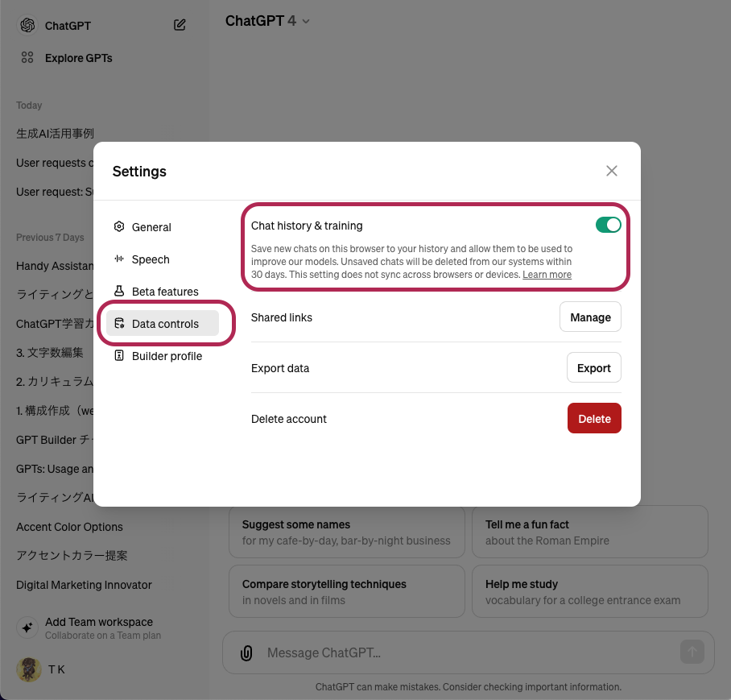The image size is (731, 700).
Task: Click the Beta features flask icon
Action: click(x=119, y=291)
